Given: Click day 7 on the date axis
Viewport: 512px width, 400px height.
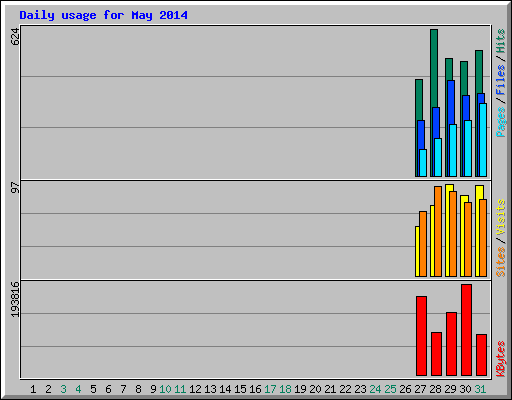Looking at the screenshot, I should click(x=123, y=389).
